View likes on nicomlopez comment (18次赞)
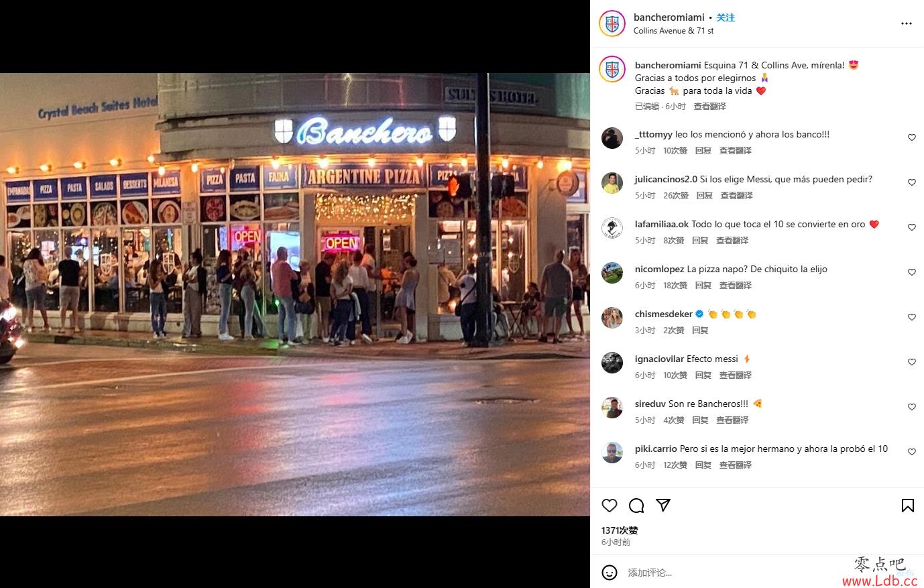Image resolution: width=924 pixels, height=588 pixels. click(675, 286)
